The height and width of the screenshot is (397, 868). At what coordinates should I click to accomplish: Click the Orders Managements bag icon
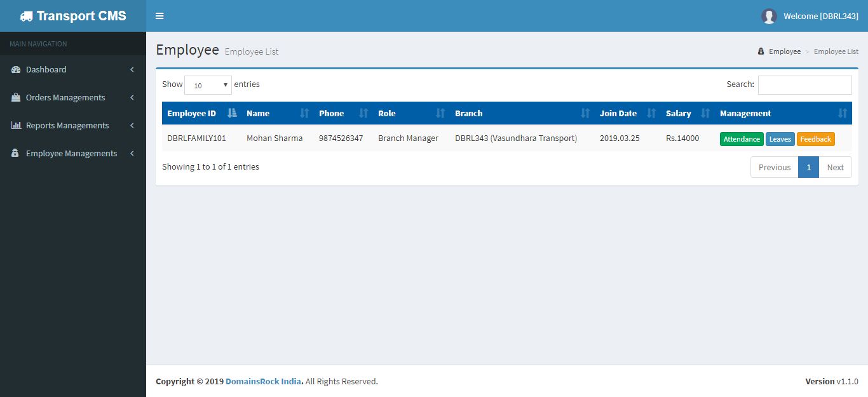tap(16, 97)
